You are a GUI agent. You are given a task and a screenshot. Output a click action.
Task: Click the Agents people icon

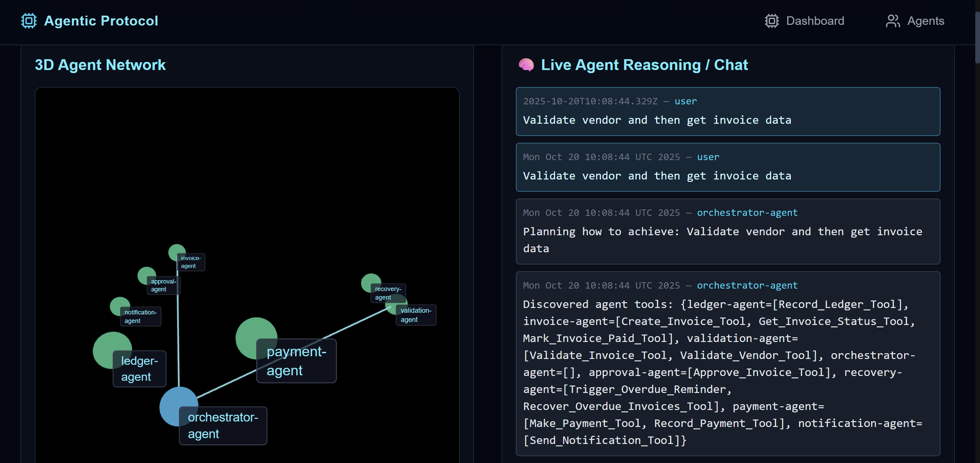(x=893, y=20)
